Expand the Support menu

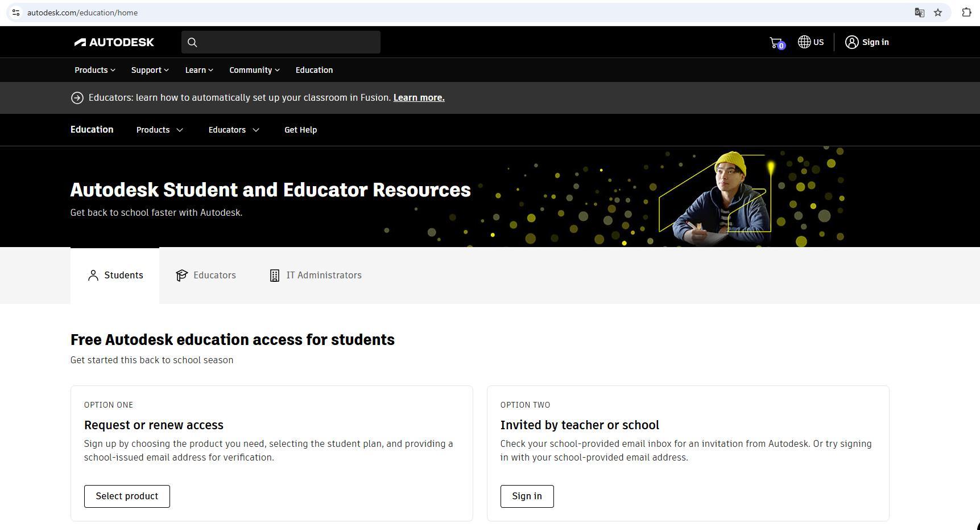tap(150, 70)
